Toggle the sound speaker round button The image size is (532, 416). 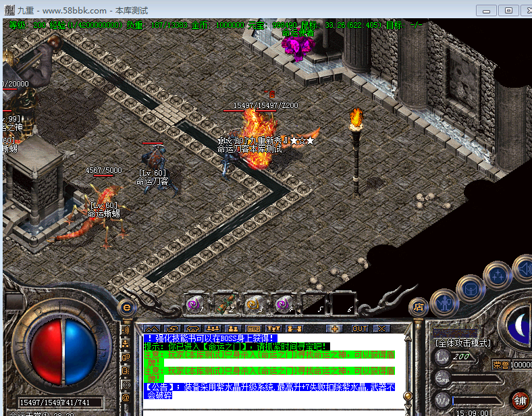(523, 268)
